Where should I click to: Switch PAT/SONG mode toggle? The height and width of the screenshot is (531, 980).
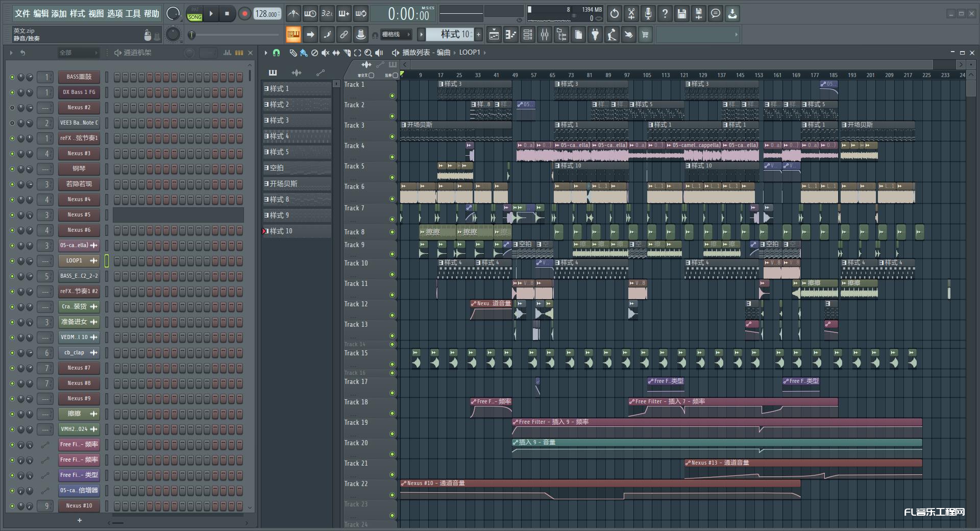(194, 14)
